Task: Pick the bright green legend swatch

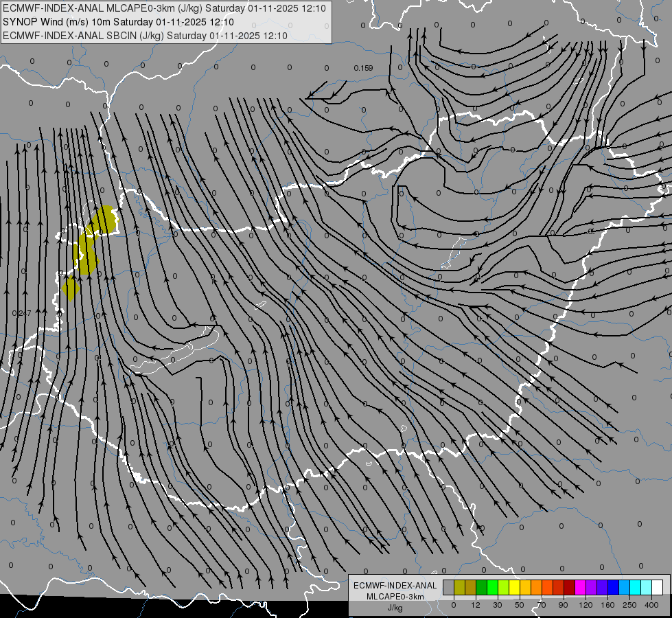Action: 492,587
